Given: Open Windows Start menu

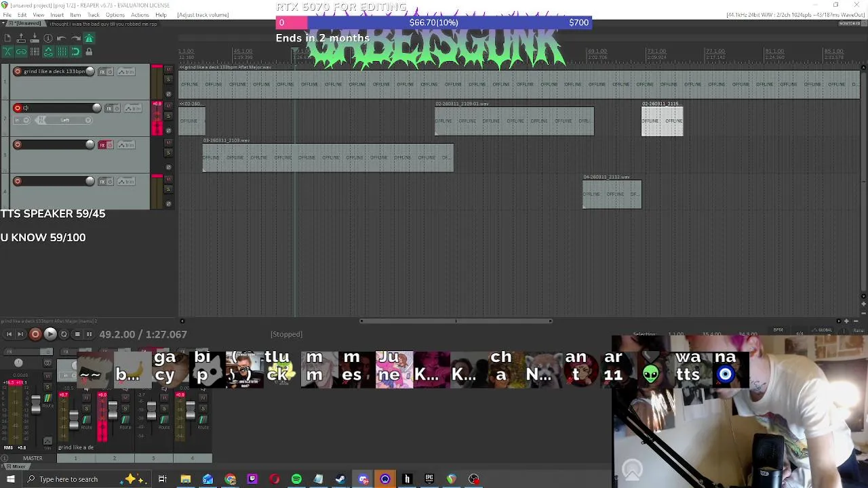Looking at the screenshot, I should tap(10, 479).
